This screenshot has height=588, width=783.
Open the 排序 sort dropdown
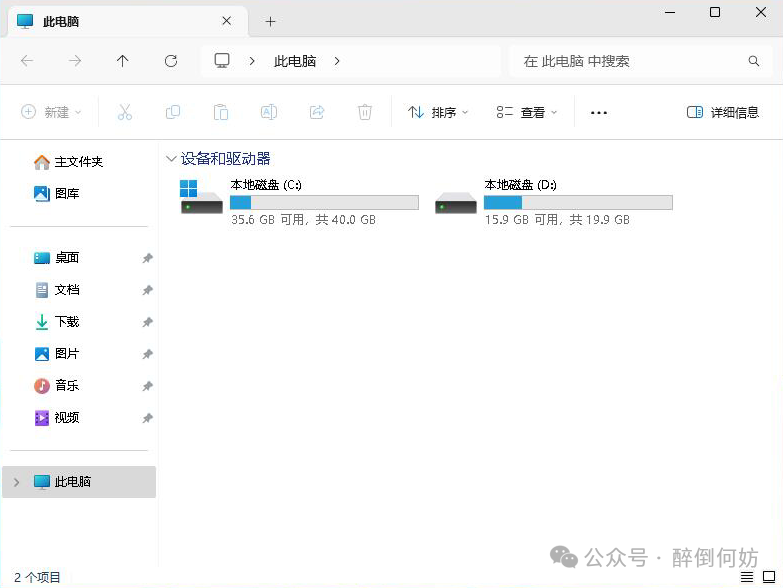[438, 113]
